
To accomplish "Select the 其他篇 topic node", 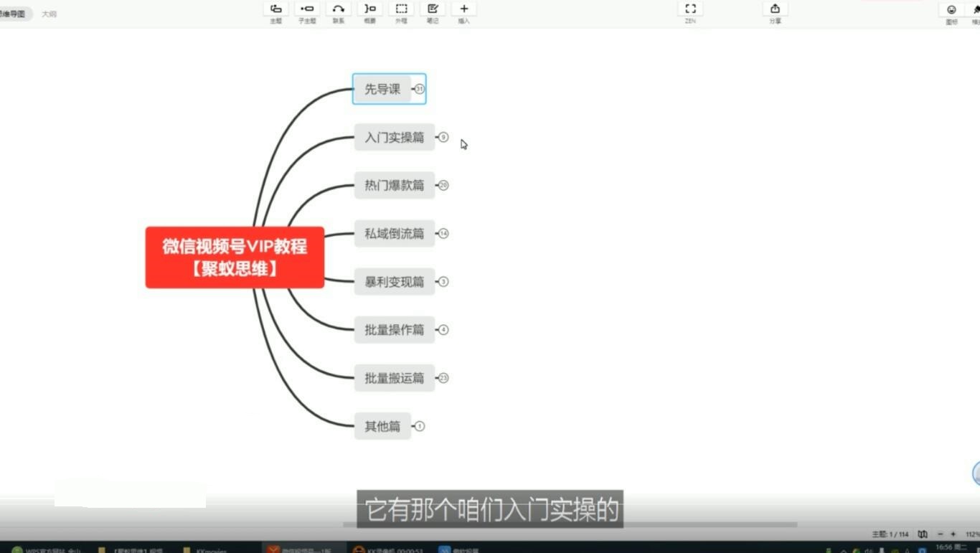I will 382,426.
